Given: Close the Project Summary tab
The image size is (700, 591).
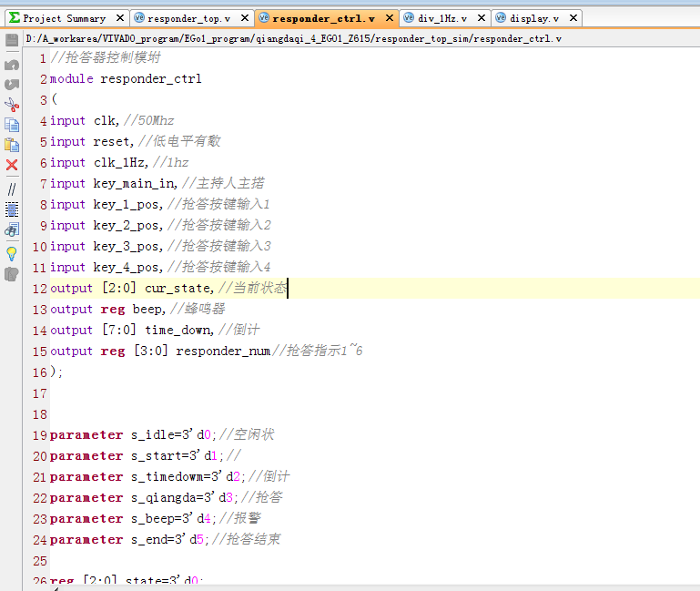Looking at the screenshot, I should pyautogui.click(x=119, y=18).
